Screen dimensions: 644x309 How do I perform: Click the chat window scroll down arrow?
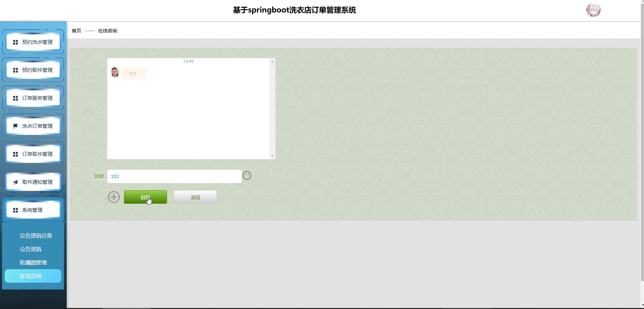(272, 156)
